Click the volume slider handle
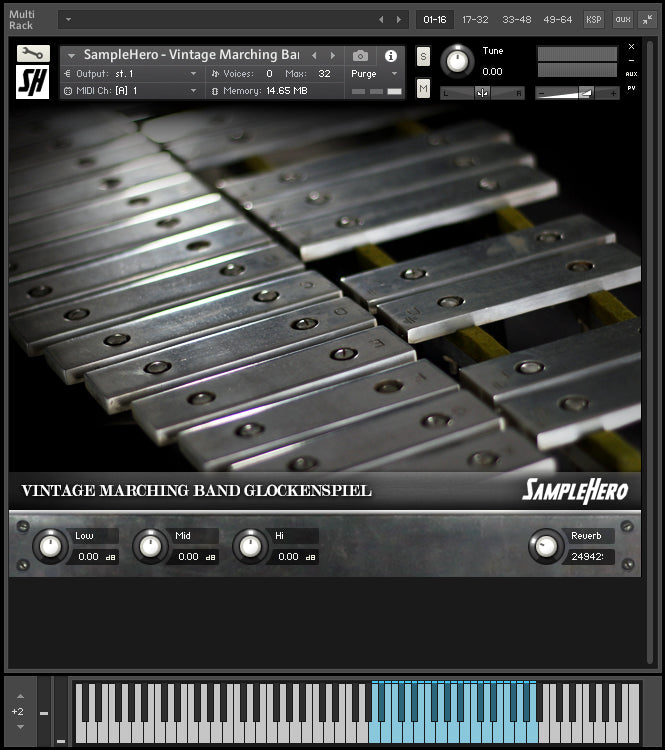 586,93
